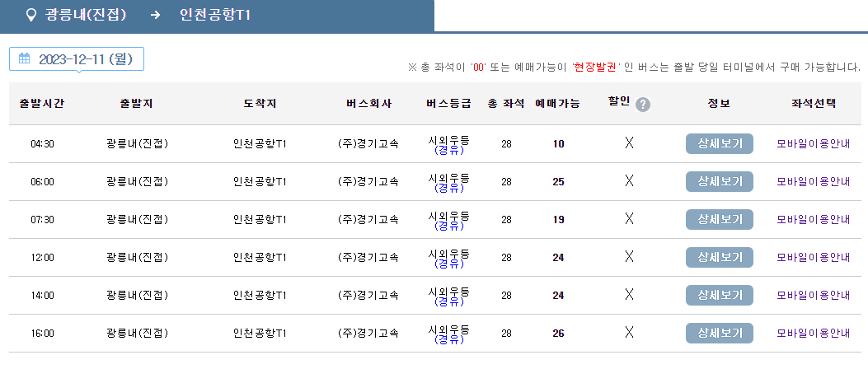Click the red '현장발권' text in the notice
The height and width of the screenshot is (369, 868).
596,68
